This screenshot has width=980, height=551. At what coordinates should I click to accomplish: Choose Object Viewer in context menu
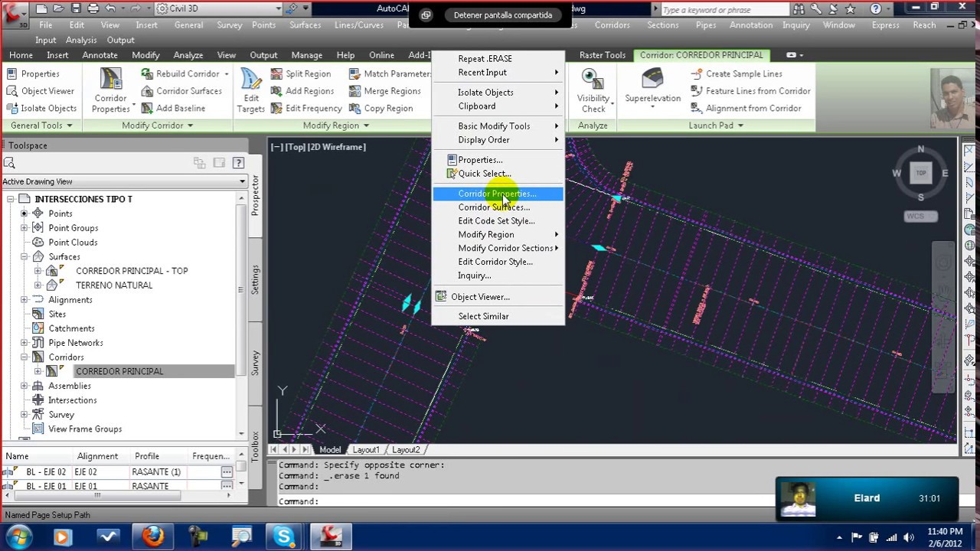(498, 297)
